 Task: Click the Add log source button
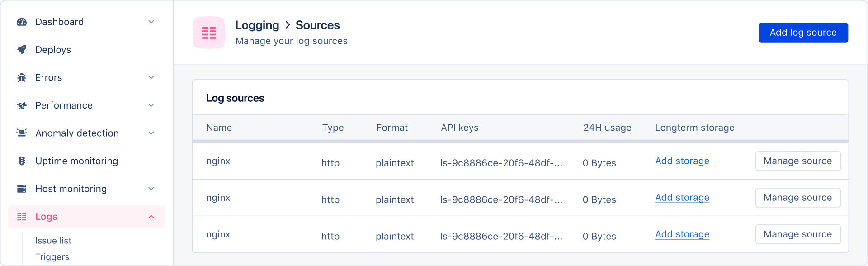coord(803,33)
